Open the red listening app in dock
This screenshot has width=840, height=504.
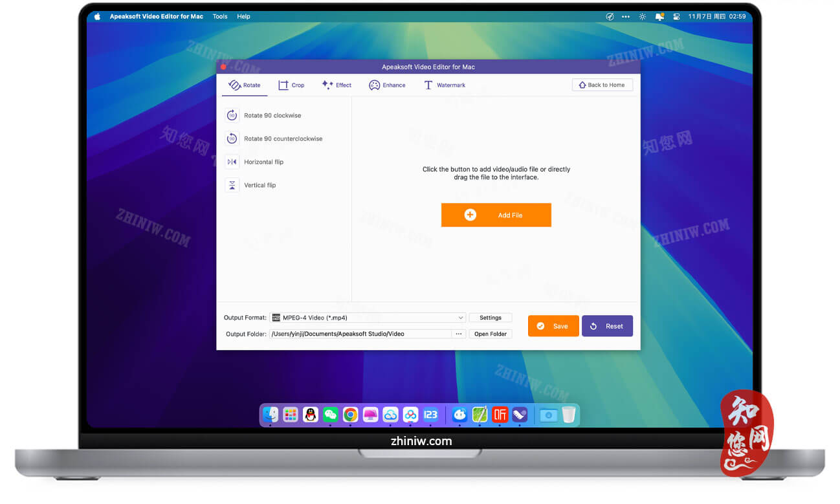point(500,415)
